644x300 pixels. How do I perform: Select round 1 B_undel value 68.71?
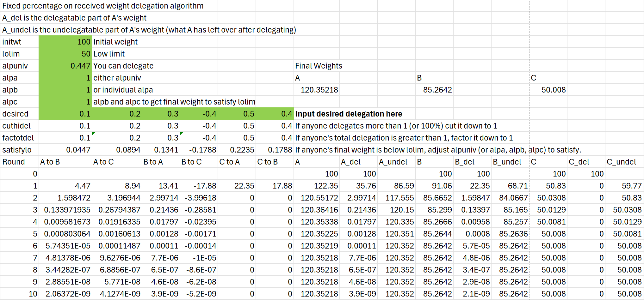(x=510, y=186)
